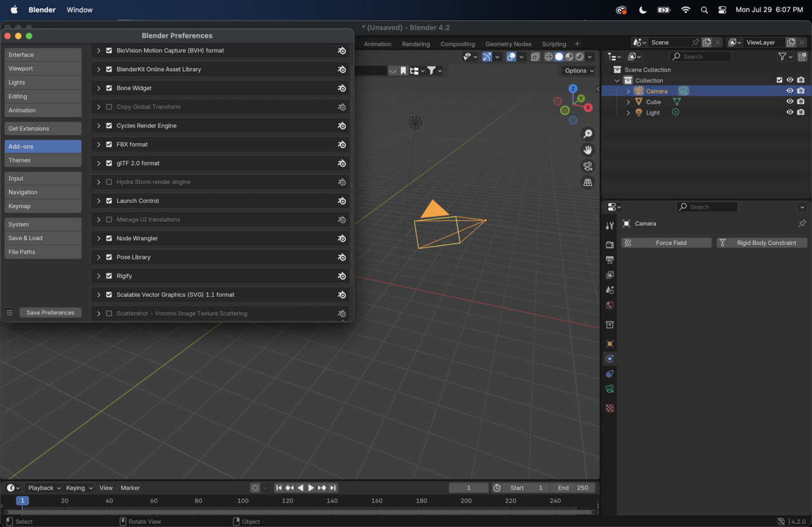The width and height of the screenshot is (812, 527).
Task: Click the macOS Spotlight search icon
Action: click(704, 10)
